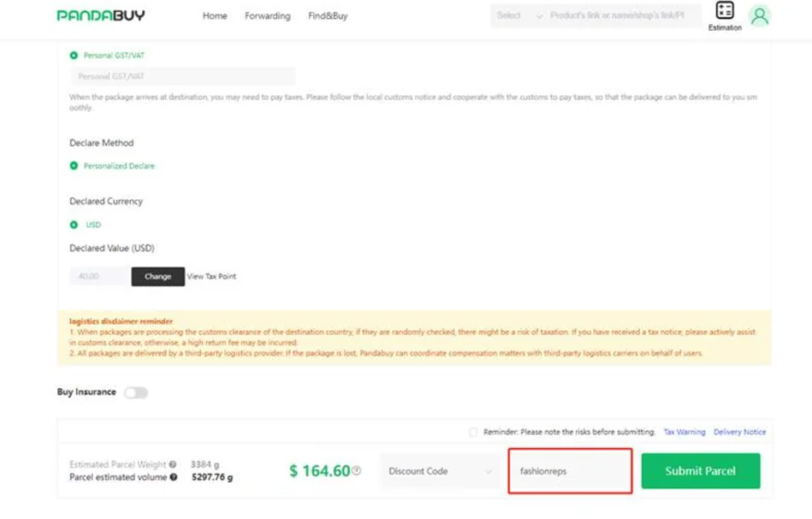
Task: Click info icon next to $164.60 price
Action: coord(356,471)
